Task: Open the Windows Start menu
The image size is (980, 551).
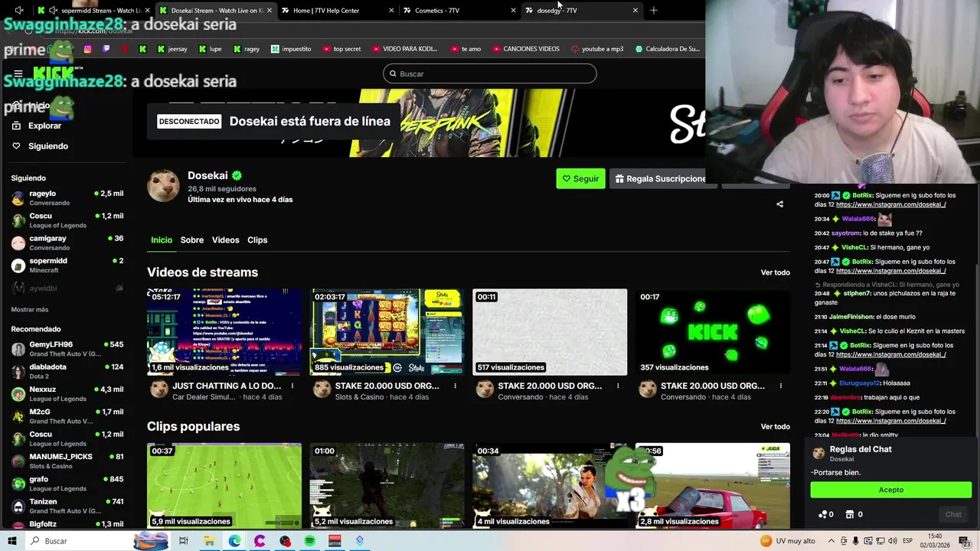Action: (13, 541)
